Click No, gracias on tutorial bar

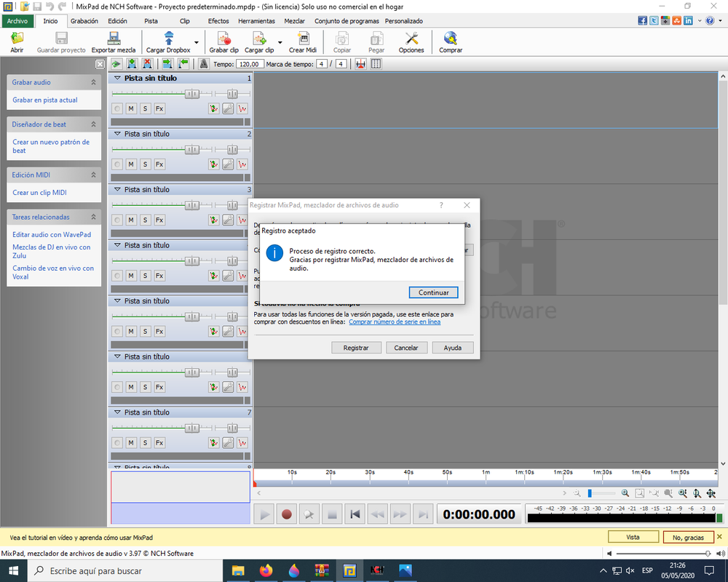(x=688, y=538)
